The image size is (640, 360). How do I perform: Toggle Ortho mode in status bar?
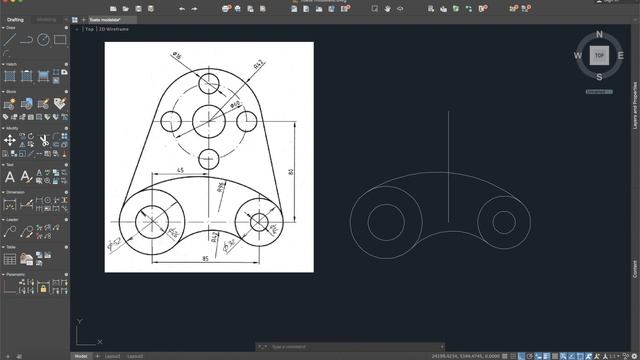coord(521,356)
